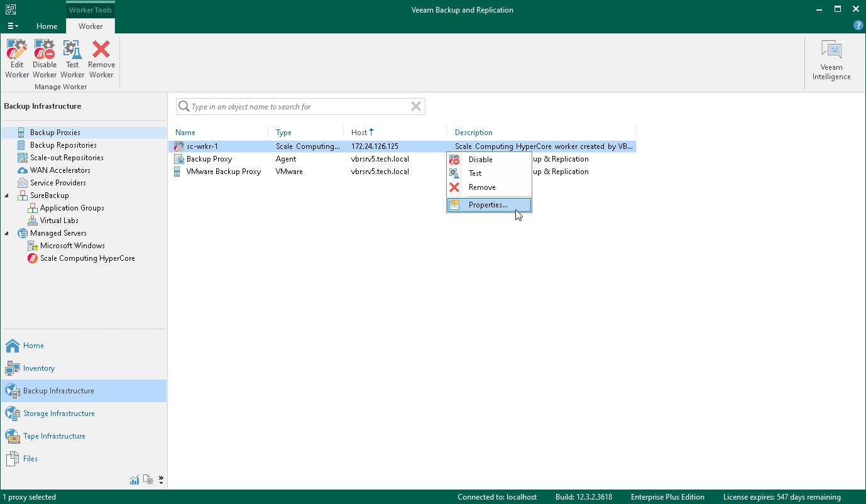866x504 pixels.
Task: Click the Agent type cell
Action: (x=286, y=159)
